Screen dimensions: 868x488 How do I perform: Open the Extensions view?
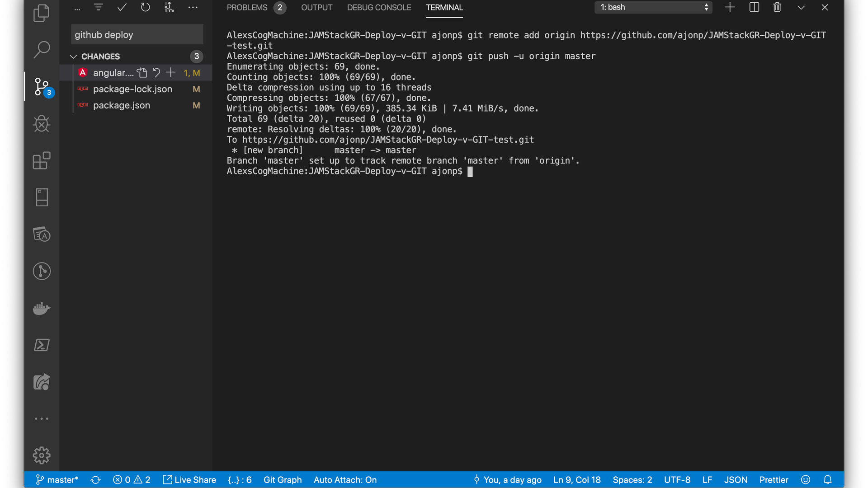pyautogui.click(x=42, y=160)
